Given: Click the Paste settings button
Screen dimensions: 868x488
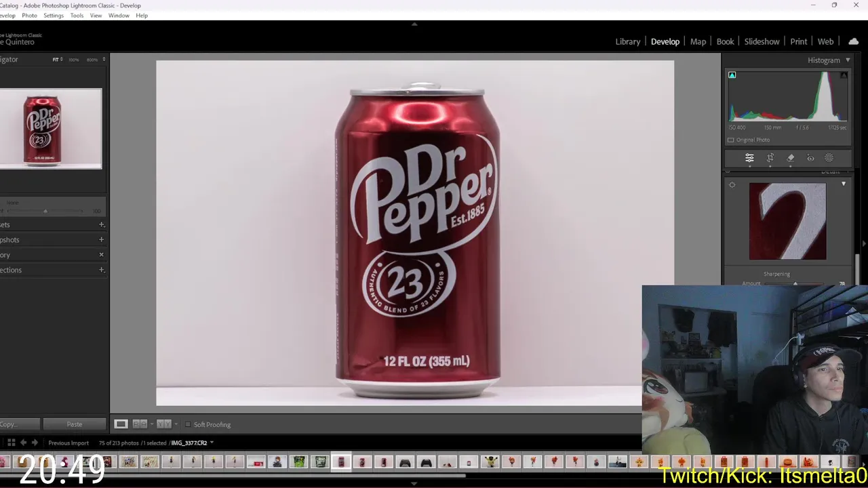Looking at the screenshot, I should coord(75,424).
